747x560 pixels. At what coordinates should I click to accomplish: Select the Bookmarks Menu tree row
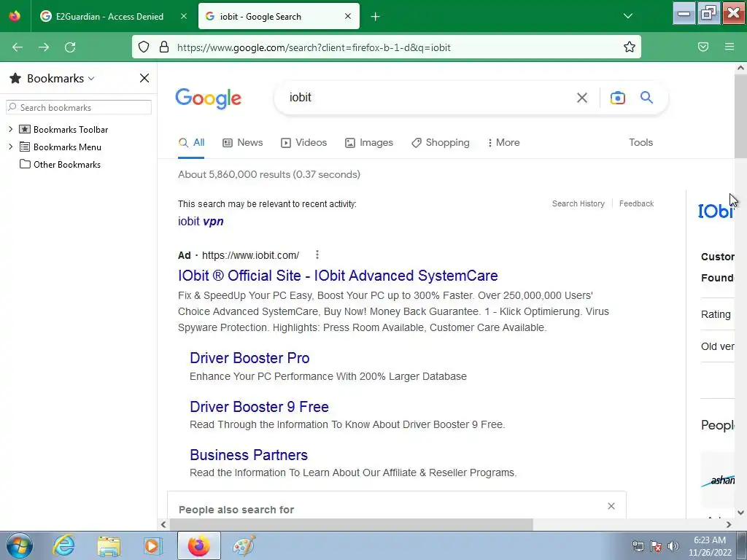pyautogui.click(x=60, y=147)
